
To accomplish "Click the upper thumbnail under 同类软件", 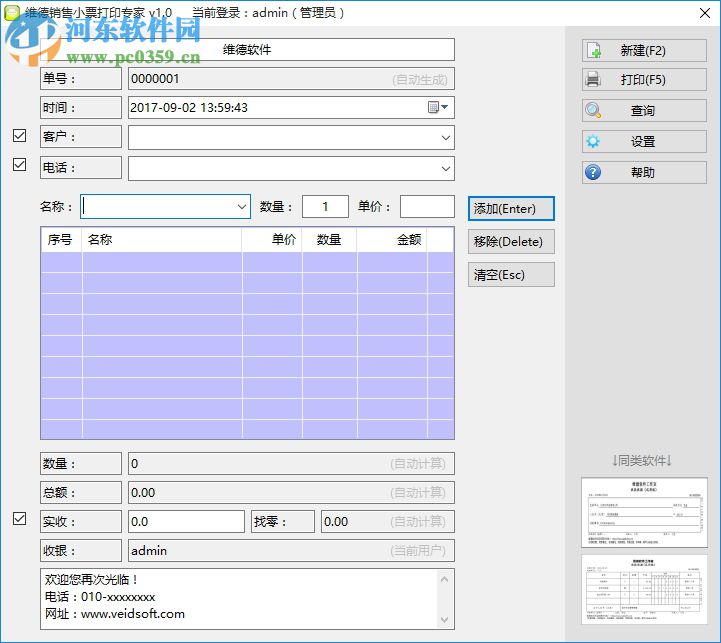I will (644, 512).
